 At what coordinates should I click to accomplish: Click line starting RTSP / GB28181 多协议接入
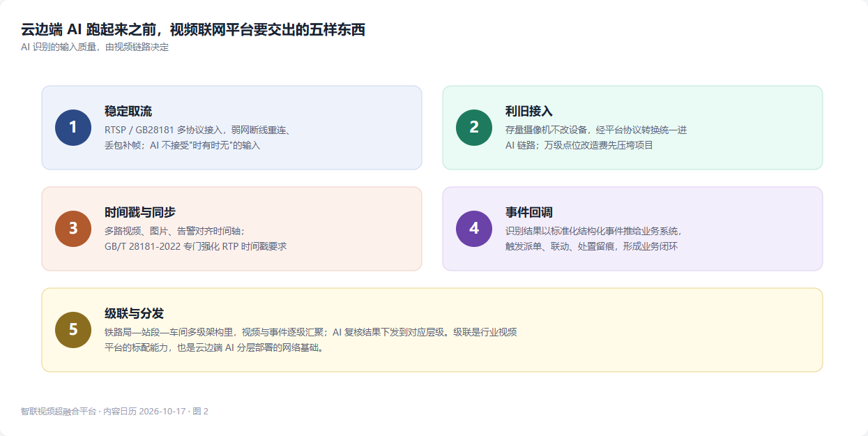pos(197,130)
